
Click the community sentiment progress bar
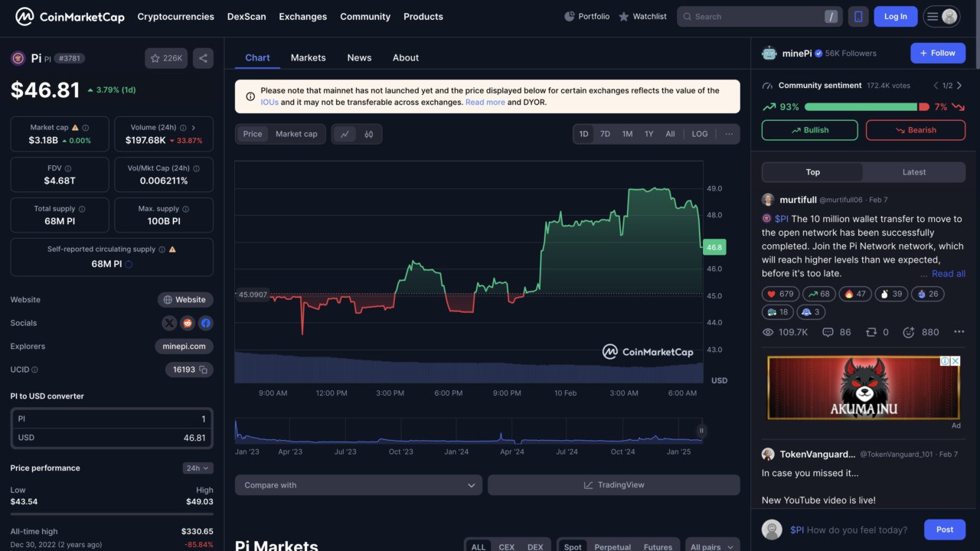(x=867, y=107)
